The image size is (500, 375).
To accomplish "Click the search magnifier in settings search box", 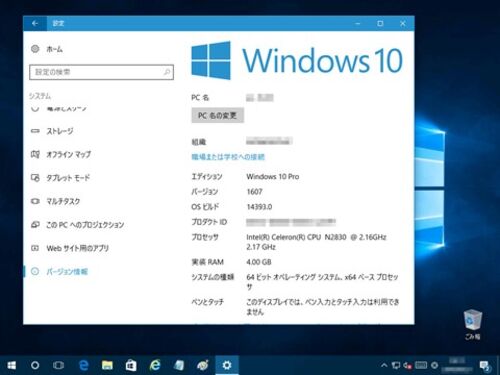I will (x=167, y=72).
